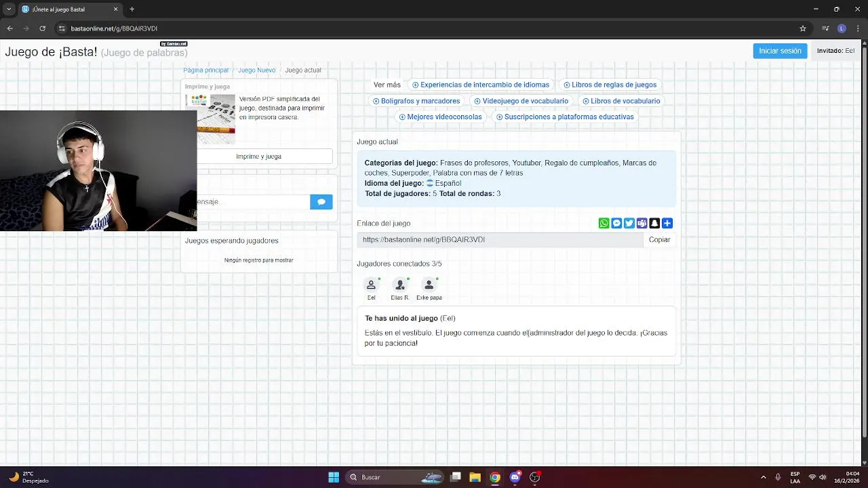Screen dimensions: 868x488
Task: Bookmark this page with star icon
Action: tap(803, 28)
